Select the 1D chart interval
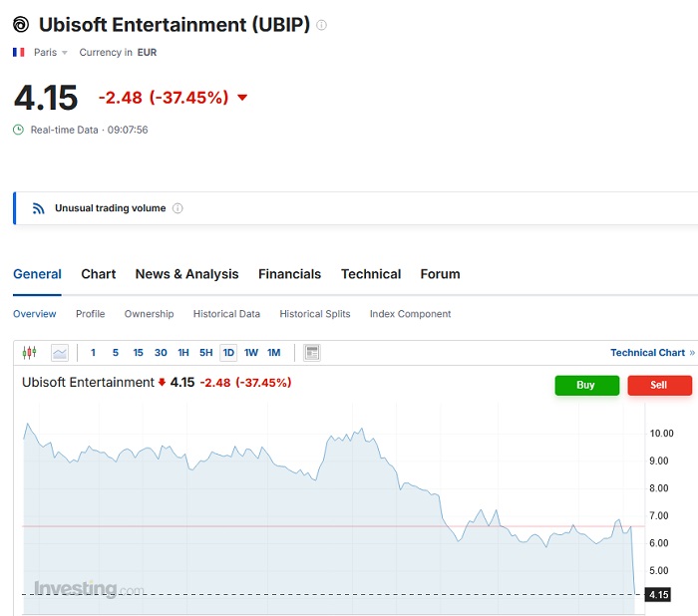Screen dimensions: 698x616 tap(228, 353)
